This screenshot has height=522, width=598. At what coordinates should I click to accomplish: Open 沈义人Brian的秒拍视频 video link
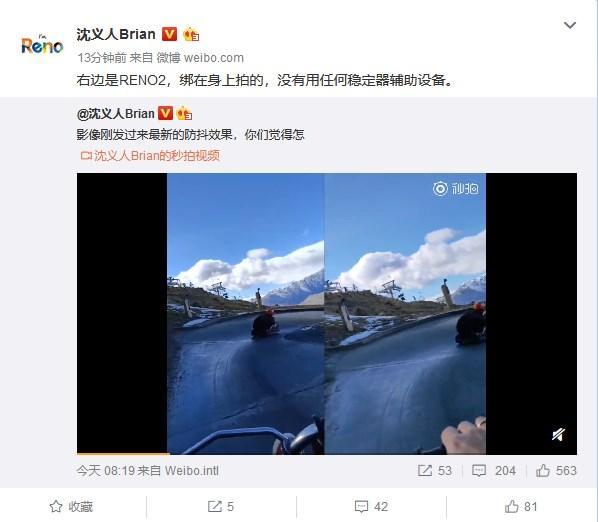150,156
